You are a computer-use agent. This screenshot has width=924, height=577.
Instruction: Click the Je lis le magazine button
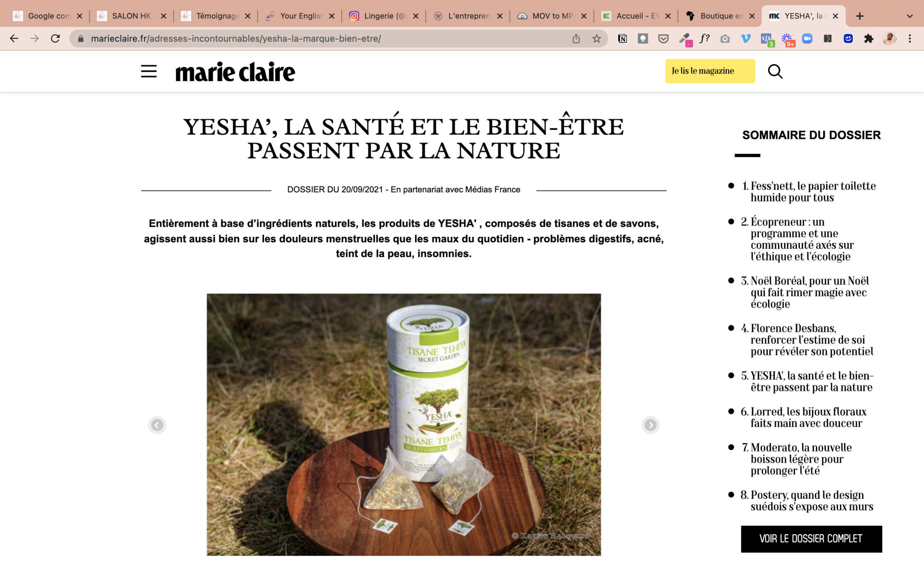710,71
